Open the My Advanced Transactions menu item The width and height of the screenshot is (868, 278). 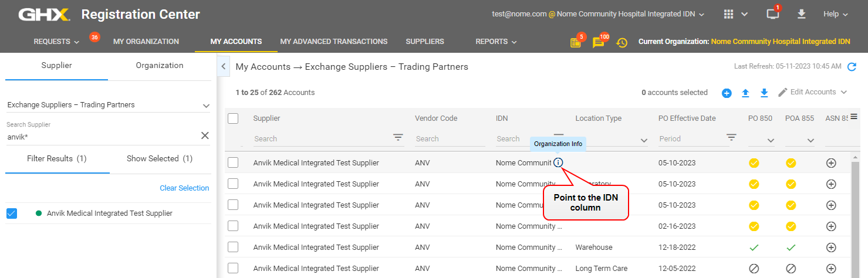(333, 42)
